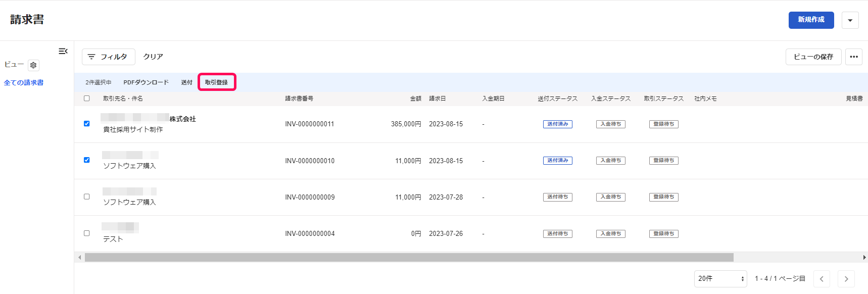The height and width of the screenshot is (294, 868).
Task: Click the 新規作成 button
Action: click(x=811, y=20)
